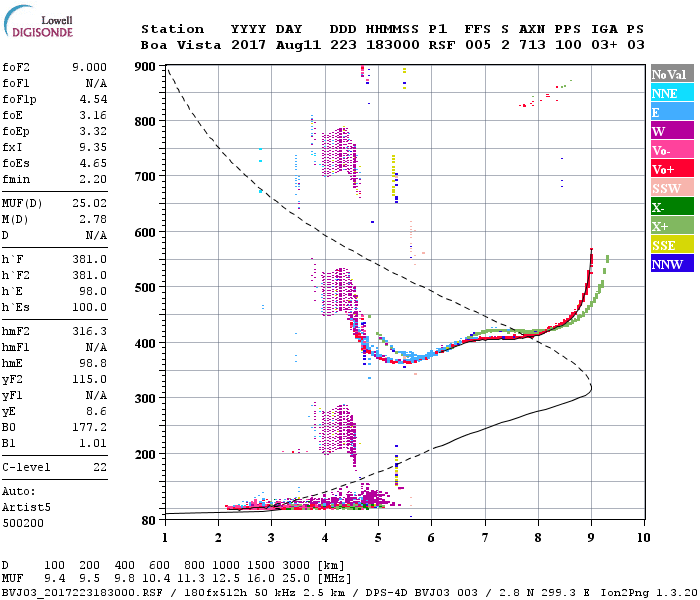Screen dimensions: 700x600
Task: Click the 10 MHz frequency axis label
Action: pos(643,538)
